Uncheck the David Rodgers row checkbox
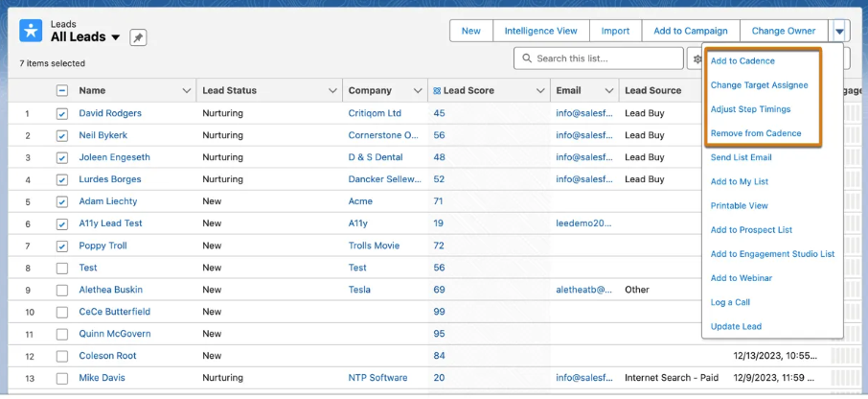Viewport: 868px width, 399px height. (x=62, y=113)
